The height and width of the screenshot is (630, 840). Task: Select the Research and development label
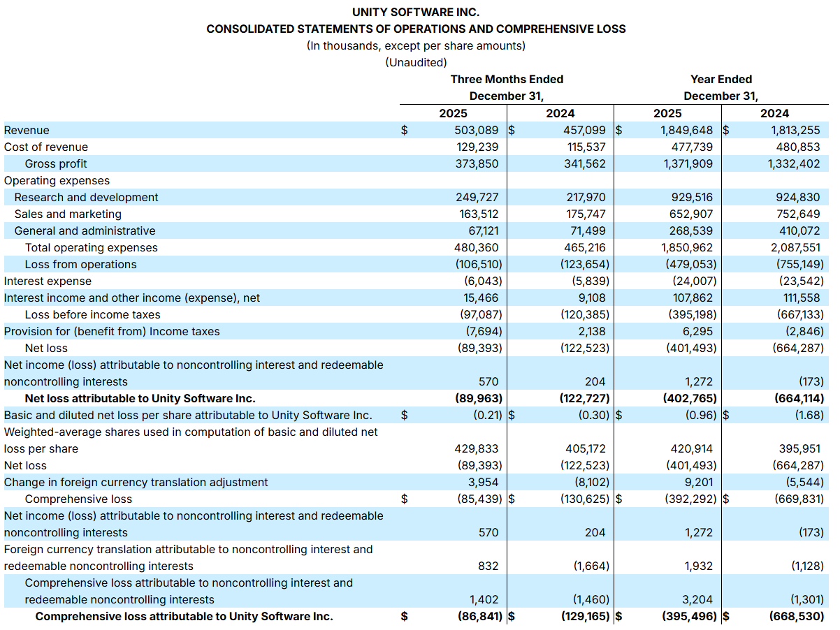tap(86, 197)
